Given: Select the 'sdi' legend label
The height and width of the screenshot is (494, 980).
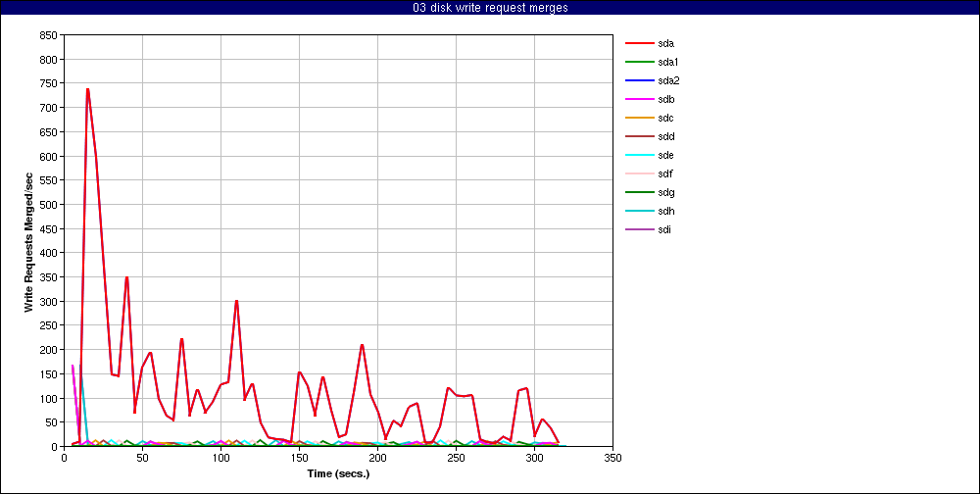Looking at the screenshot, I should point(664,229).
